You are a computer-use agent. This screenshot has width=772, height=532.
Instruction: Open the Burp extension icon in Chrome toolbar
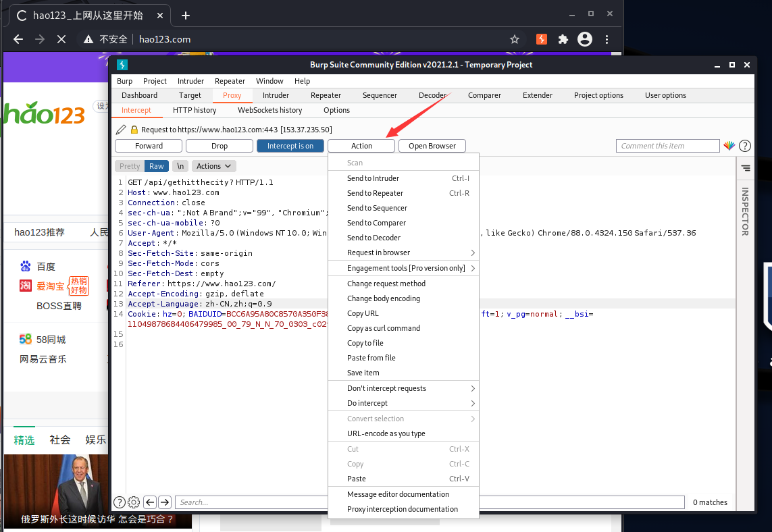coord(542,39)
